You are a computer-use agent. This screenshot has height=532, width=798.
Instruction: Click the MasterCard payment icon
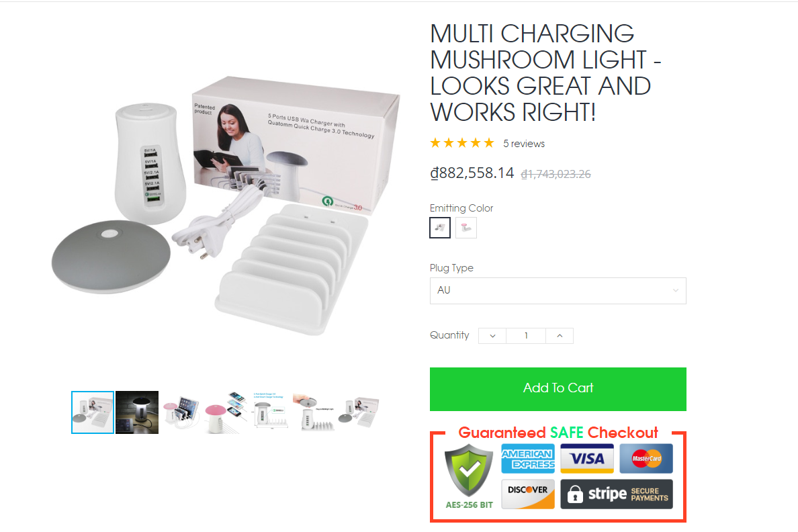pos(646,459)
